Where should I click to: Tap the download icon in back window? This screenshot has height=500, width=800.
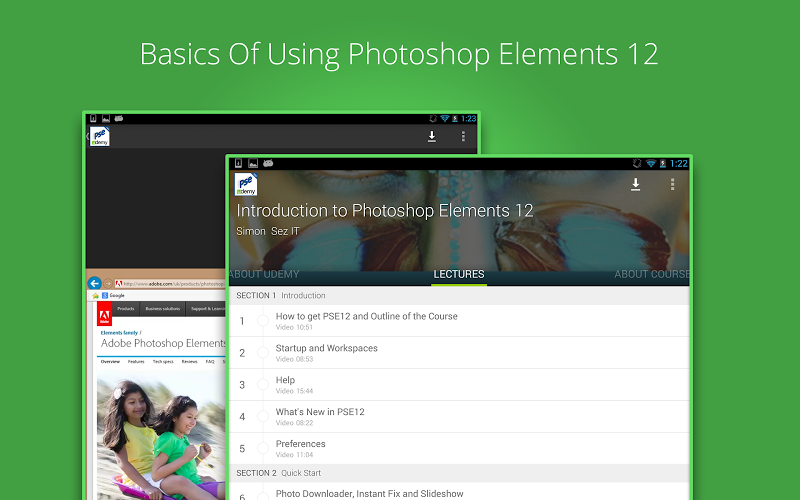pos(432,136)
